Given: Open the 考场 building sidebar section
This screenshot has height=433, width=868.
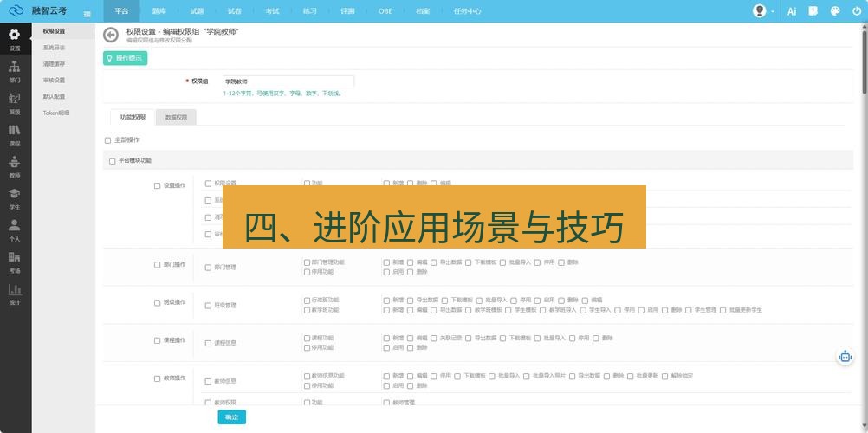Looking at the screenshot, I should click(15, 262).
